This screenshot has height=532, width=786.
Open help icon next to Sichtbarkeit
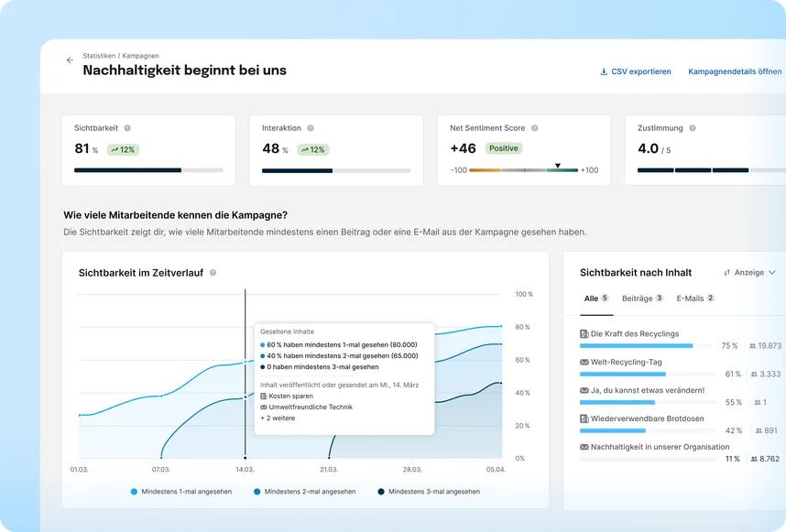pyautogui.click(x=127, y=128)
